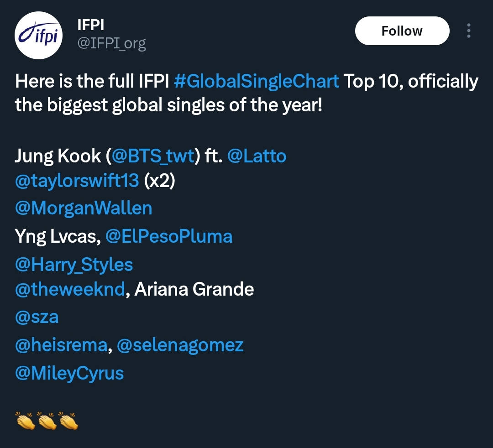
Task: Click the IFPI profile avatar logo
Action: 38,35
